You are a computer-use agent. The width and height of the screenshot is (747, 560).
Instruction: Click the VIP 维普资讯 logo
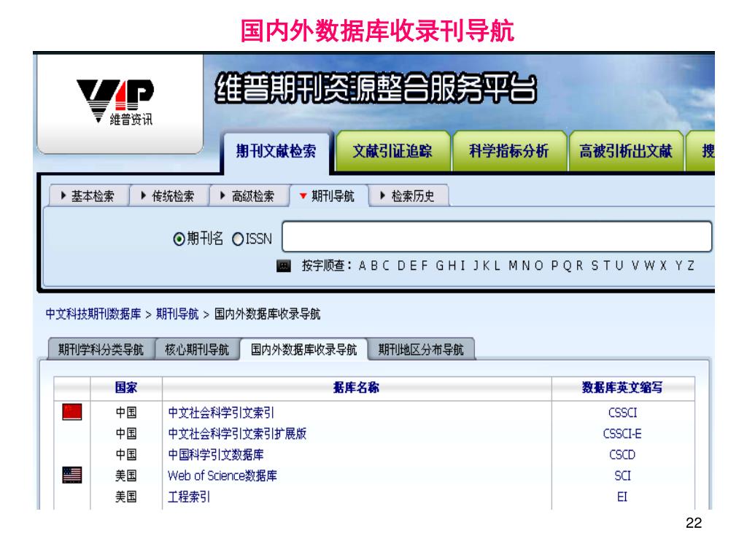tap(115, 102)
